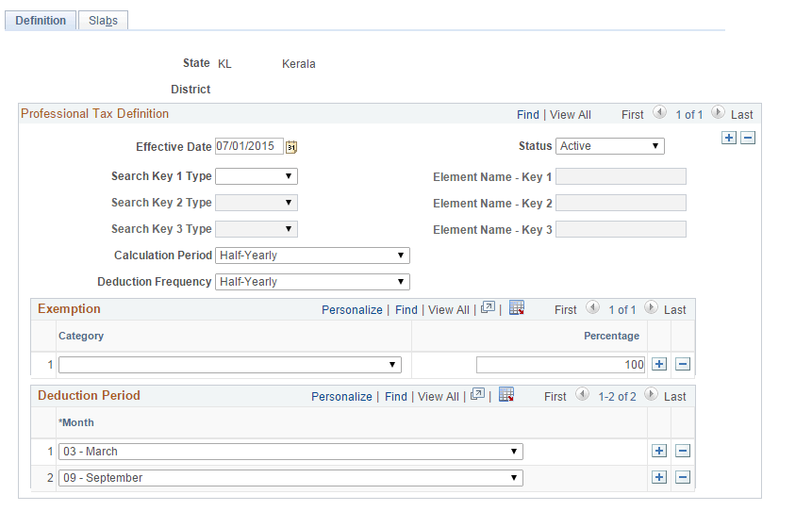This screenshot has height=511, width=812.
Task: Add a row in Exemption grid
Action: pyautogui.click(x=658, y=364)
